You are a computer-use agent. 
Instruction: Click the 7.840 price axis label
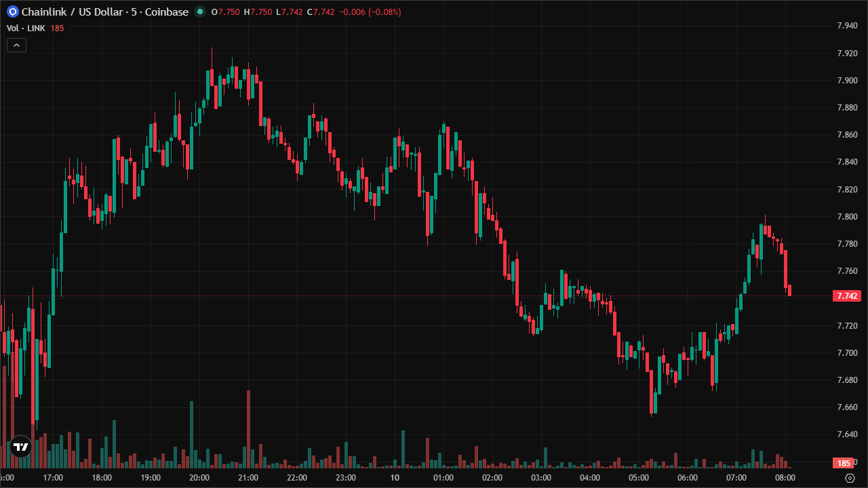click(848, 162)
